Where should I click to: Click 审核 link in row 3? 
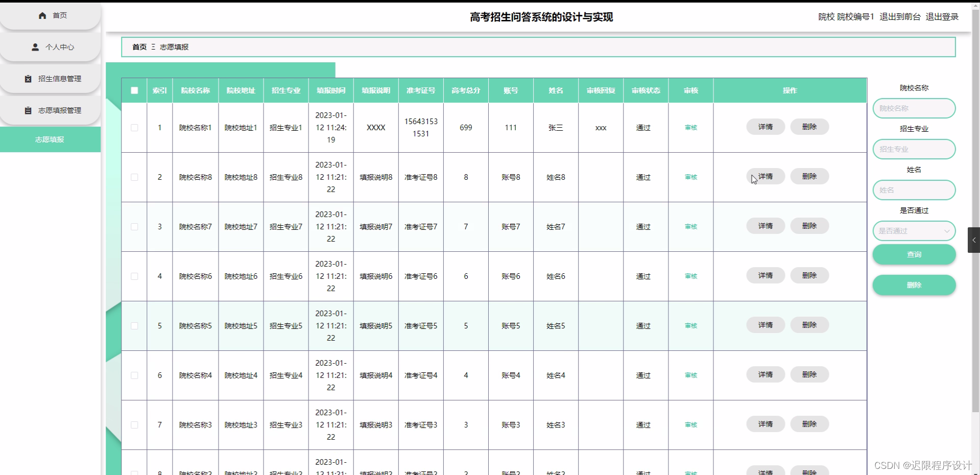click(x=690, y=226)
